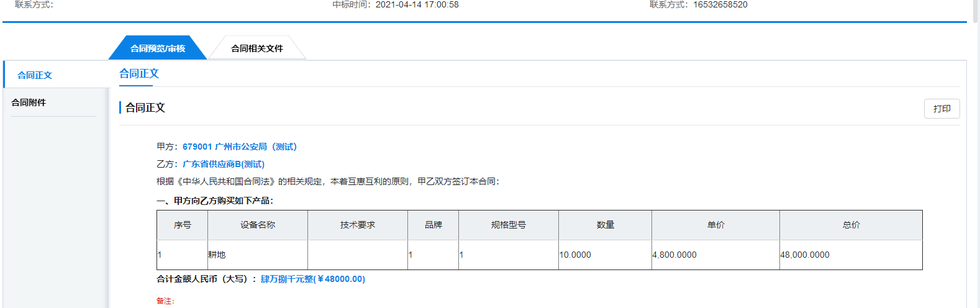Open 合同附件 in the left sidebar
The height and width of the screenshot is (308, 980).
[29, 102]
